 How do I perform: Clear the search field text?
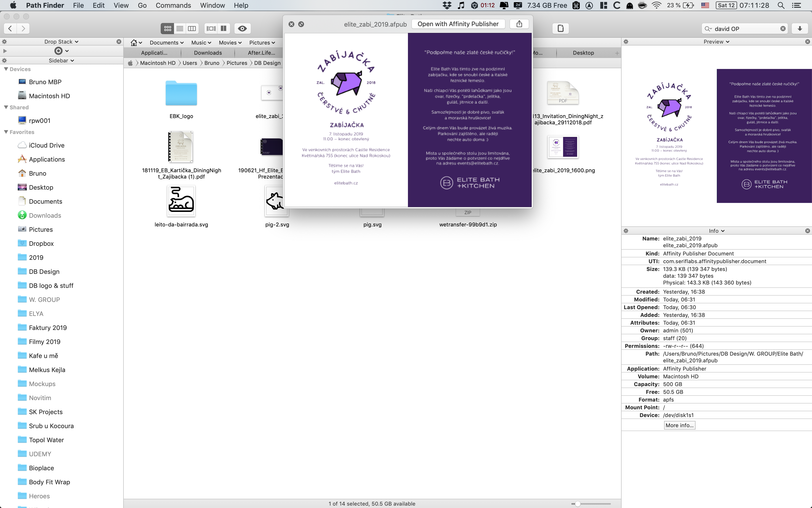click(783, 29)
